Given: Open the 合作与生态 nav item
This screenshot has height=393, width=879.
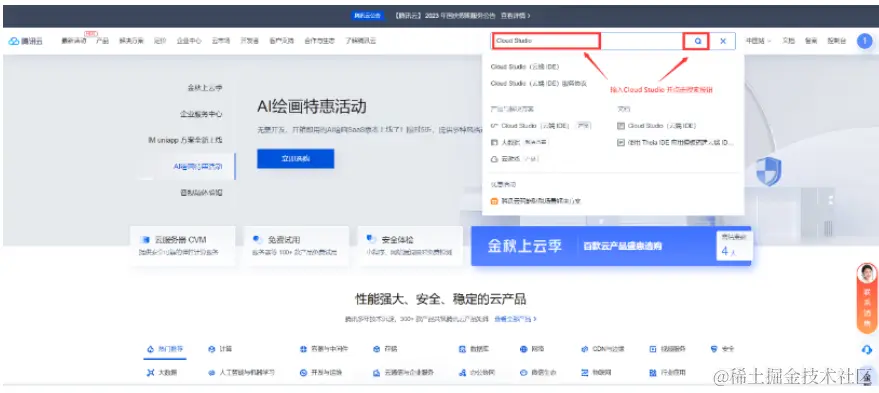Looking at the screenshot, I should click(x=320, y=41).
